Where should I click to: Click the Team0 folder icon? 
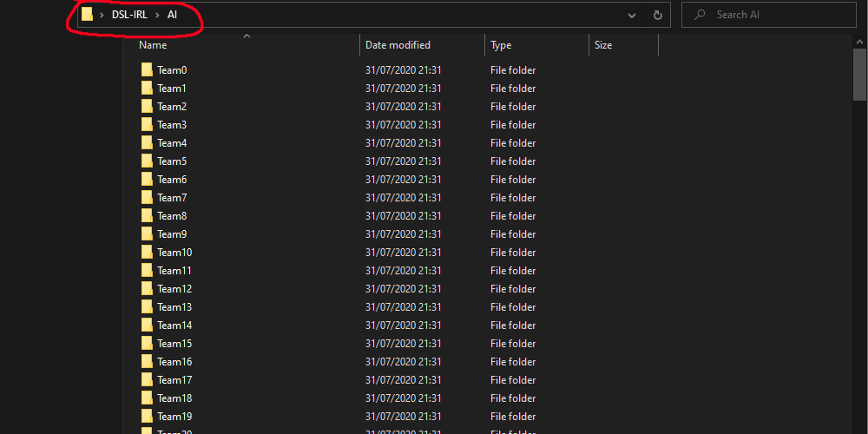147,70
